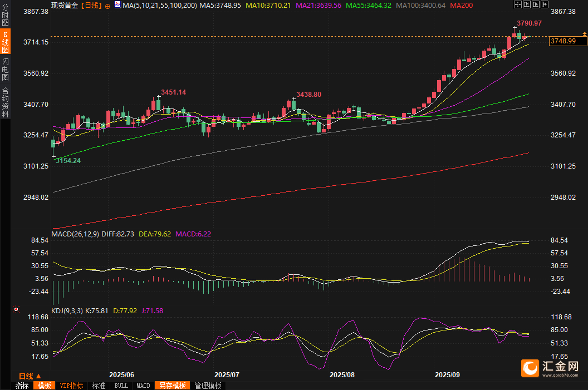
Task: Click the second chart tool icon in top-right toolbar
Action: (526, 4)
